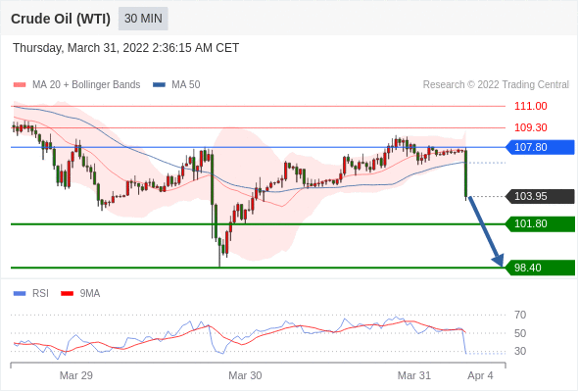
Task: Click the 30 MIN timeframe button
Action: [x=143, y=19]
